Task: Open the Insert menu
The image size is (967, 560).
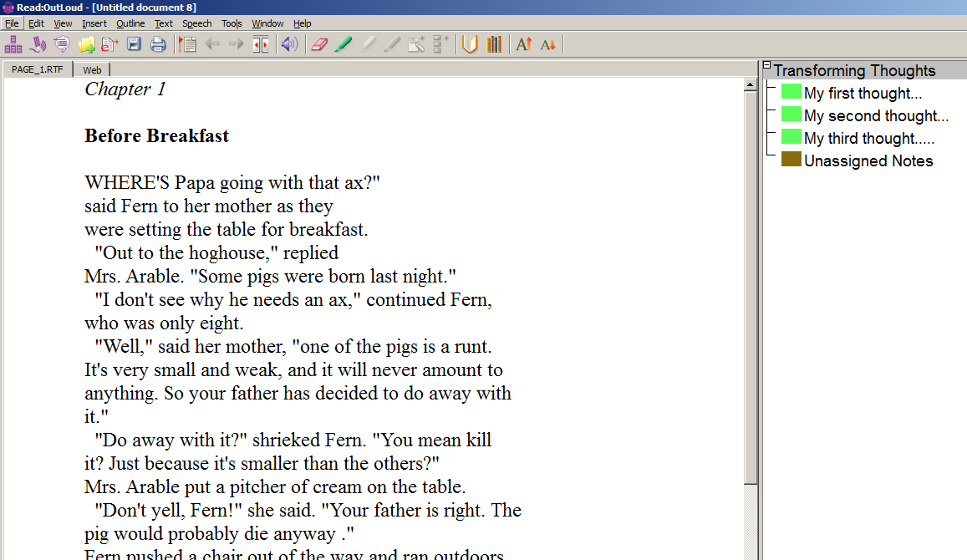Action: click(94, 23)
